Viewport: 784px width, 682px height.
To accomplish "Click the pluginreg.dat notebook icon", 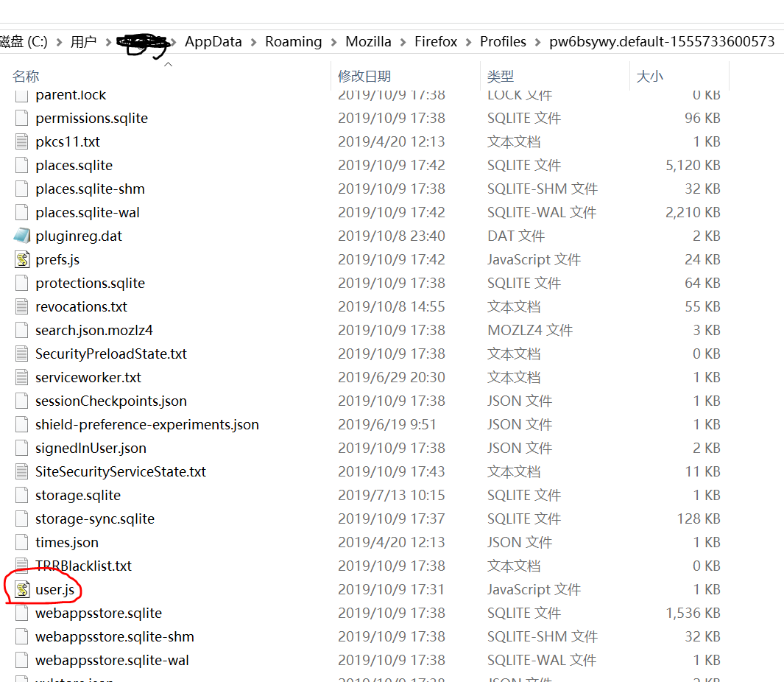I will [x=21, y=236].
